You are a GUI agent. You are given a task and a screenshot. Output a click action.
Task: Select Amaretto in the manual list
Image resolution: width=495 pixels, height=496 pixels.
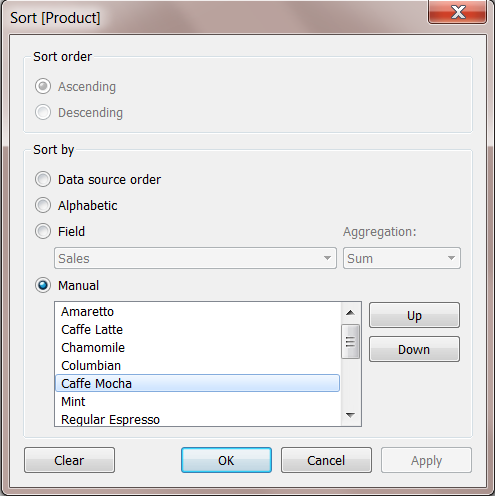pos(198,312)
